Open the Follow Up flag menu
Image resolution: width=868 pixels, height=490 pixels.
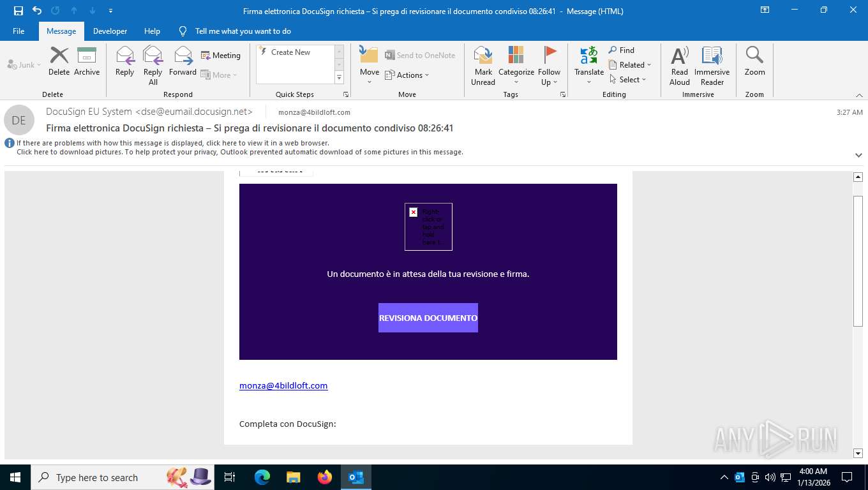click(x=549, y=66)
